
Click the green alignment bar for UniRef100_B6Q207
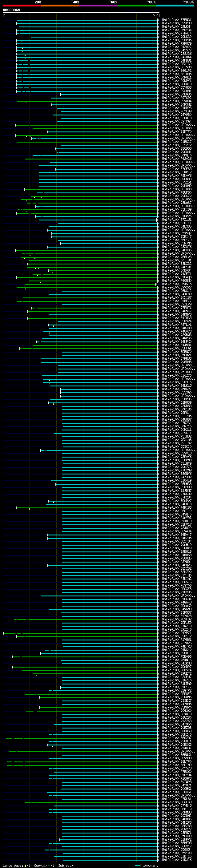tap(82, 738)
